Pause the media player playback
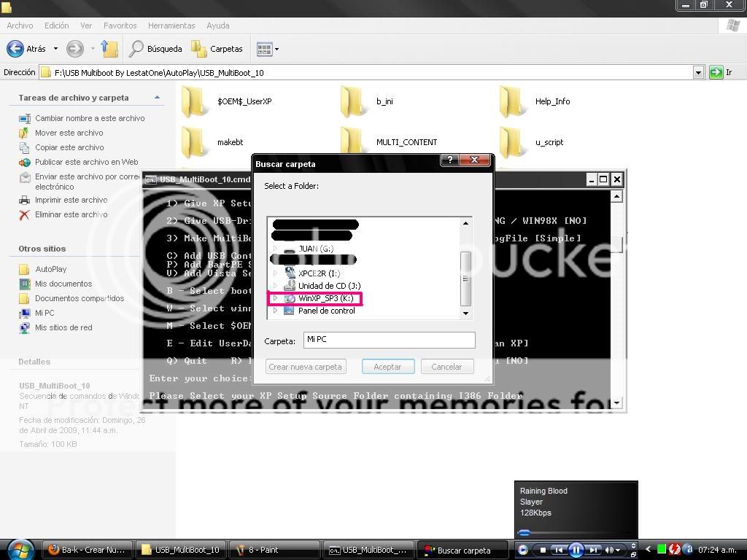The image size is (747, 560). [576, 550]
